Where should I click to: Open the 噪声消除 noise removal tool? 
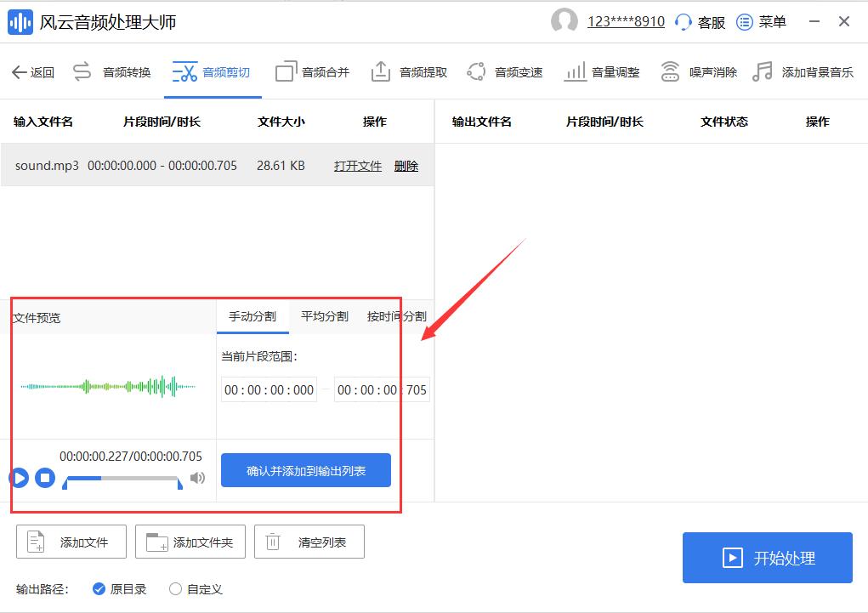click(x=712, y=71)
